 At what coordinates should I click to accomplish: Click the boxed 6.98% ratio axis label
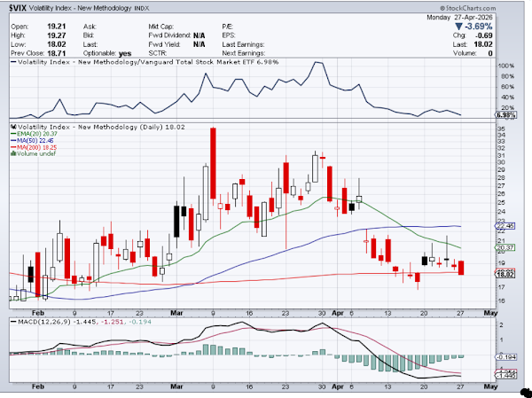click(506, 115)
